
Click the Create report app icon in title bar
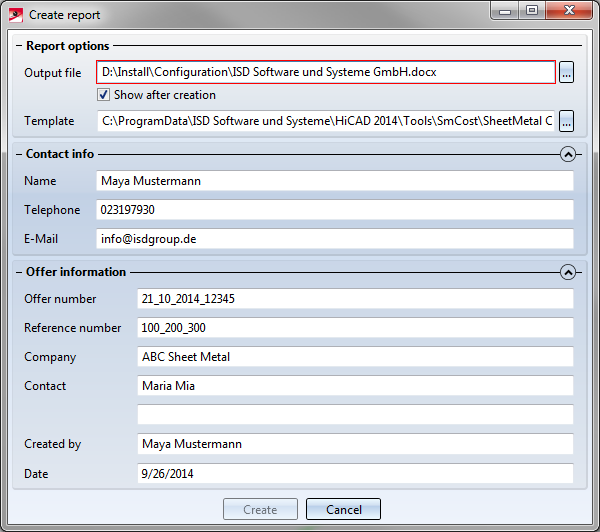tap(16, 15)
